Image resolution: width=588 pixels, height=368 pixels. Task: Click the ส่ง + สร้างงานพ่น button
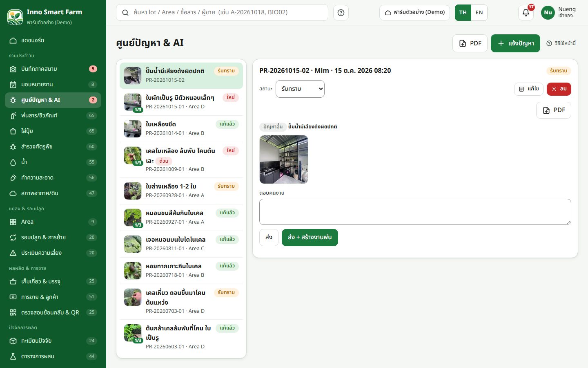pos(310,238)
